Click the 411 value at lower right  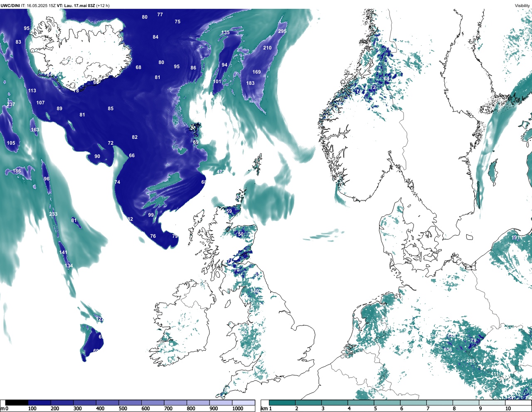495,374
